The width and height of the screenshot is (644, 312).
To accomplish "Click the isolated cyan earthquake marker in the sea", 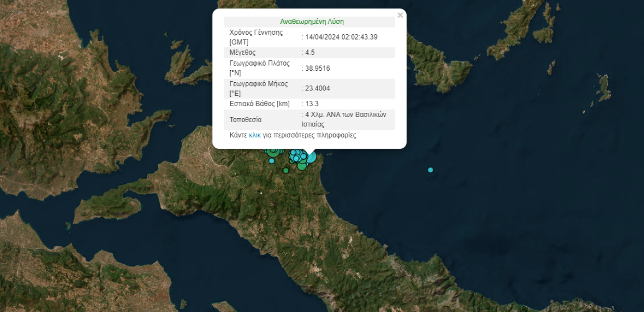I will tap(430, 170).
